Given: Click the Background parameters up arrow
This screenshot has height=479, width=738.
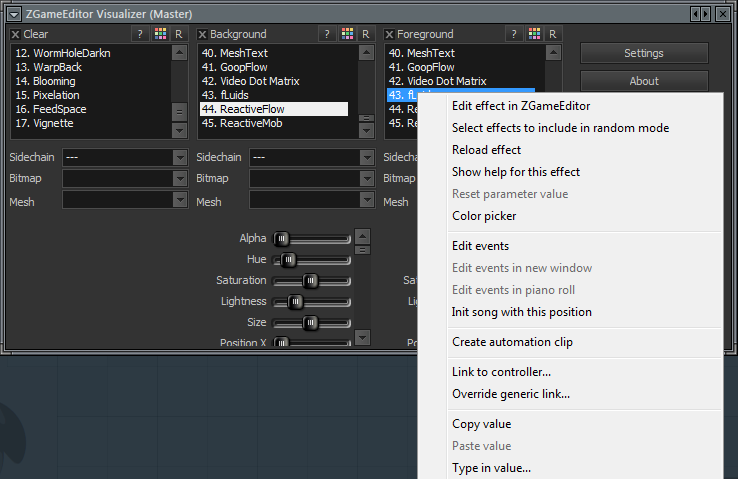Looking at the screenshot, I should click(362, 236).
